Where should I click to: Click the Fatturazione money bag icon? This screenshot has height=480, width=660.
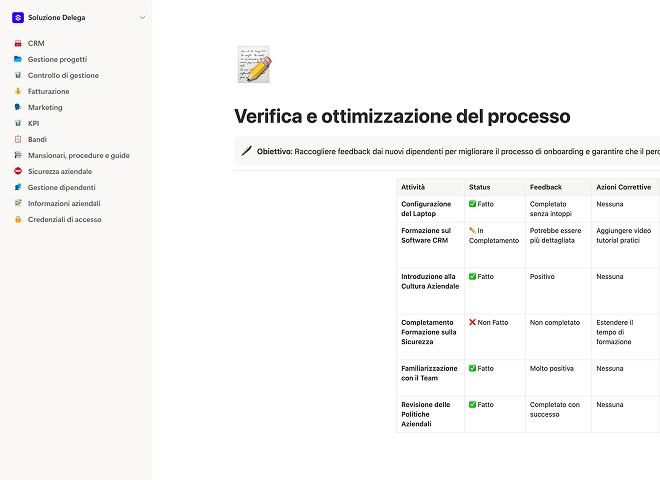pyautogui.click(x=18, y=91)
